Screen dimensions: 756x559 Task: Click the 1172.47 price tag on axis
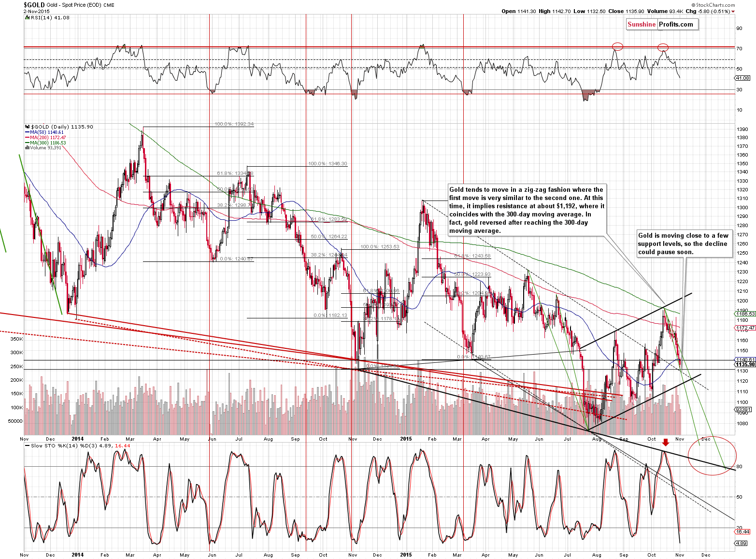pyautogui.click(x=745, y=328)
